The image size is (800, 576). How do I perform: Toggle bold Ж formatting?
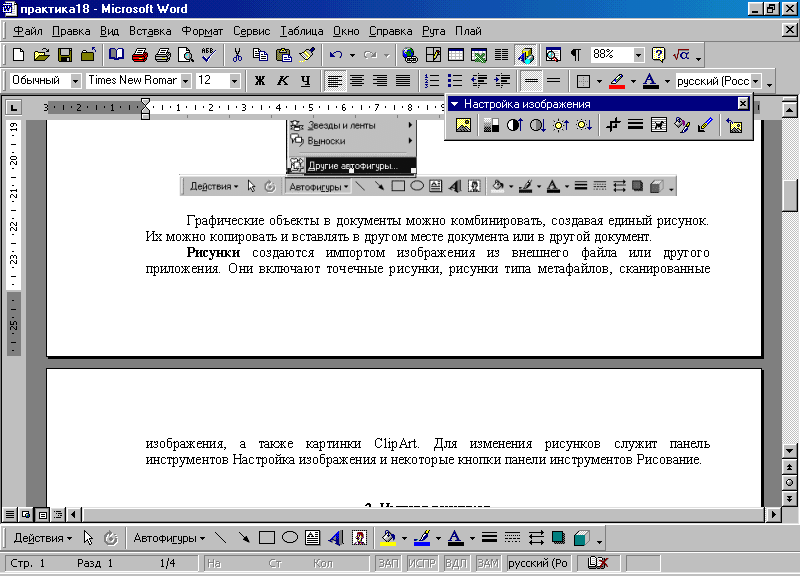pos(260,81)
